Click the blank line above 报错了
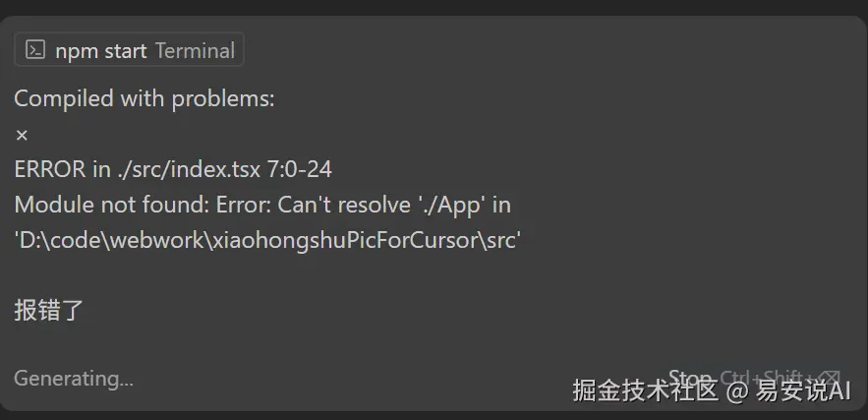The image size is (868, 420). [221, 275]
